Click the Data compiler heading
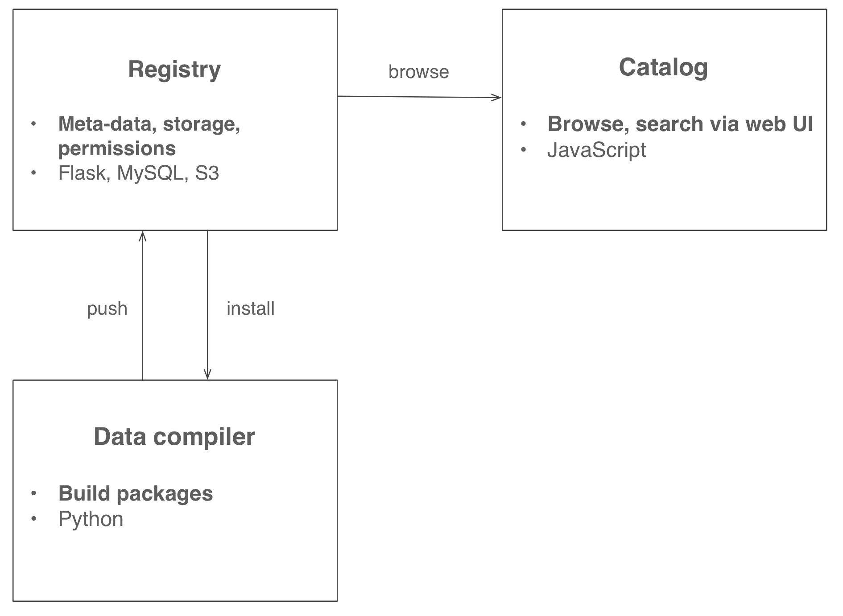843x616 pixels. click(x=174, y=436)
